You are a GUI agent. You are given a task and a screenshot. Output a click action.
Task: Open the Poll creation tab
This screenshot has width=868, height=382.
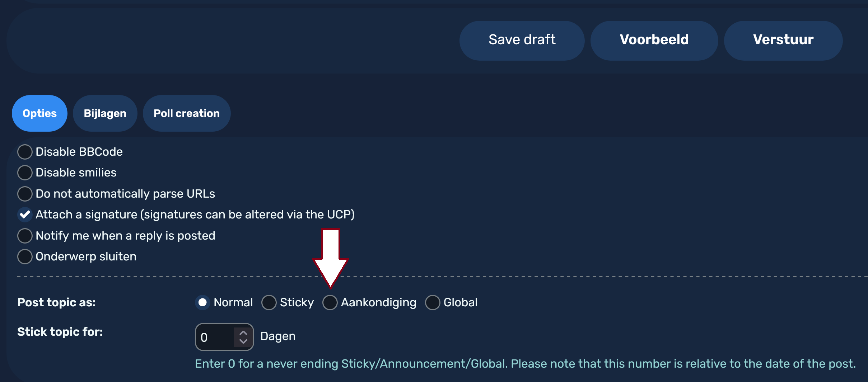coord(186,113)
